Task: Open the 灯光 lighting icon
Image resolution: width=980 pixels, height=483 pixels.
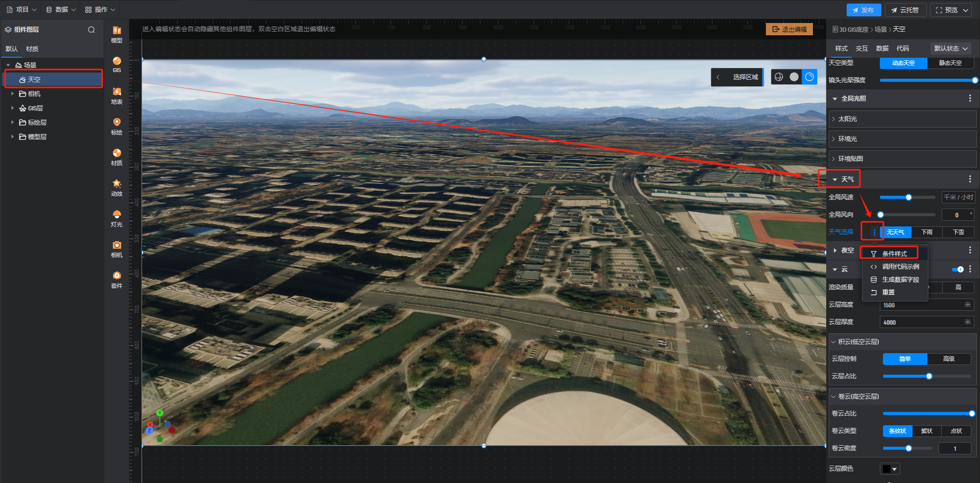Action: [117, 218]
